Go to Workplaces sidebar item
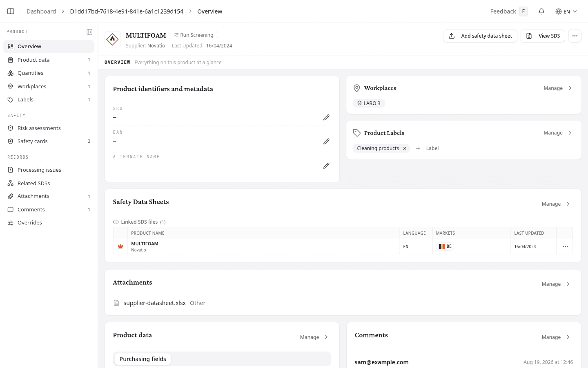 point(49,86)
